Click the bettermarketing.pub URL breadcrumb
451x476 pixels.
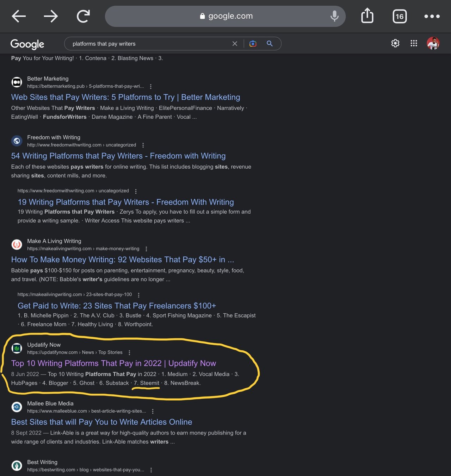tap(86, 86)
